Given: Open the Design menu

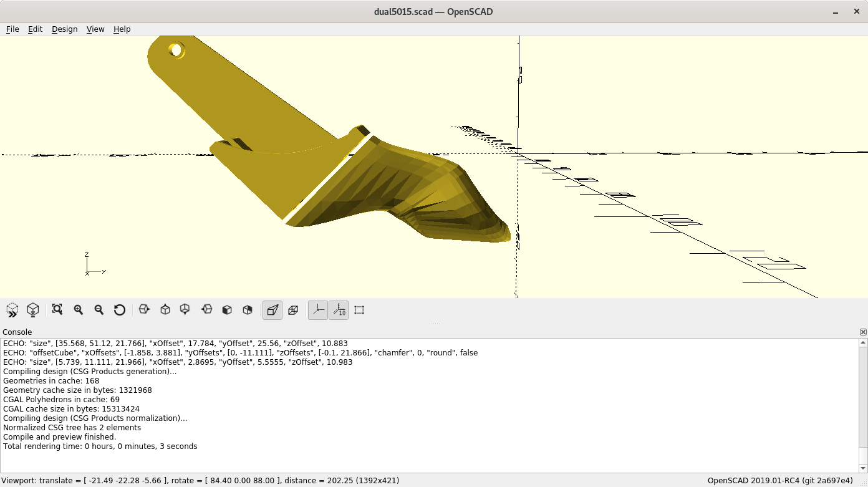Looking at the screenshot, I should [x=64, y=29].
